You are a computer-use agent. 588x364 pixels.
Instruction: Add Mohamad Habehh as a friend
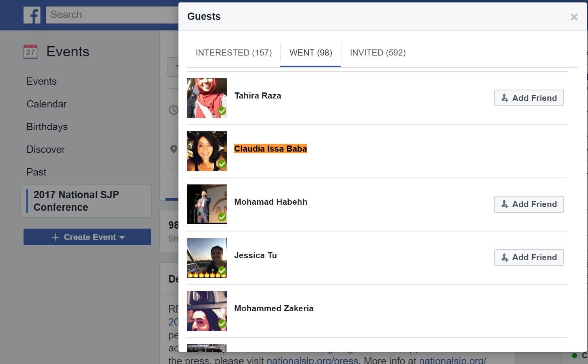pyautogui.click(x=528, y=204)
